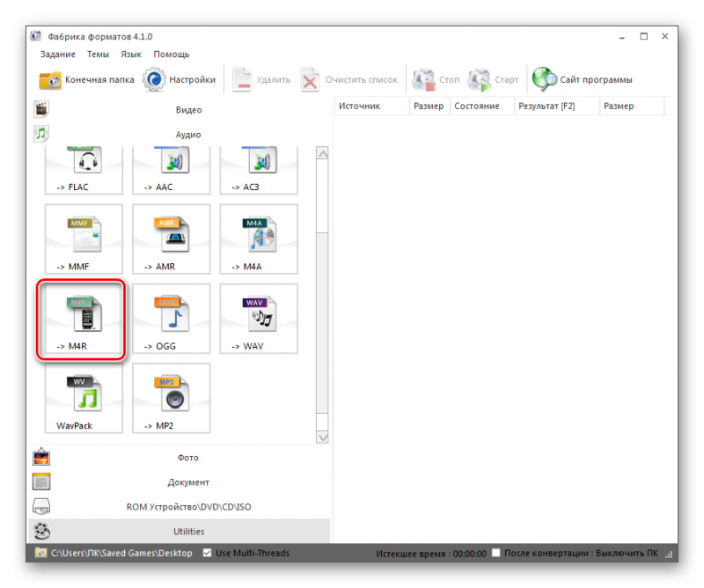Viewport: 704px width, 588px height.
Task: Click the MP2 format icon
Action: (172, 398)
